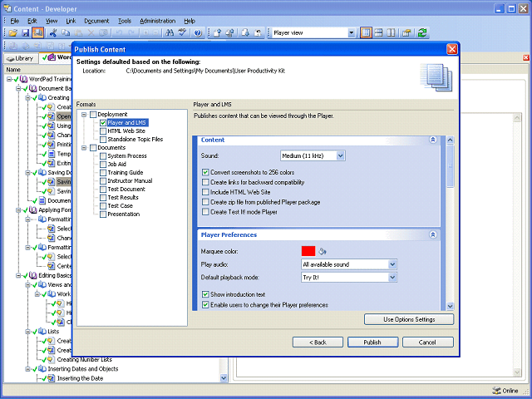Check Standalone Topic Files format
The height and width of the screenshot is (399, 532).
103,140
